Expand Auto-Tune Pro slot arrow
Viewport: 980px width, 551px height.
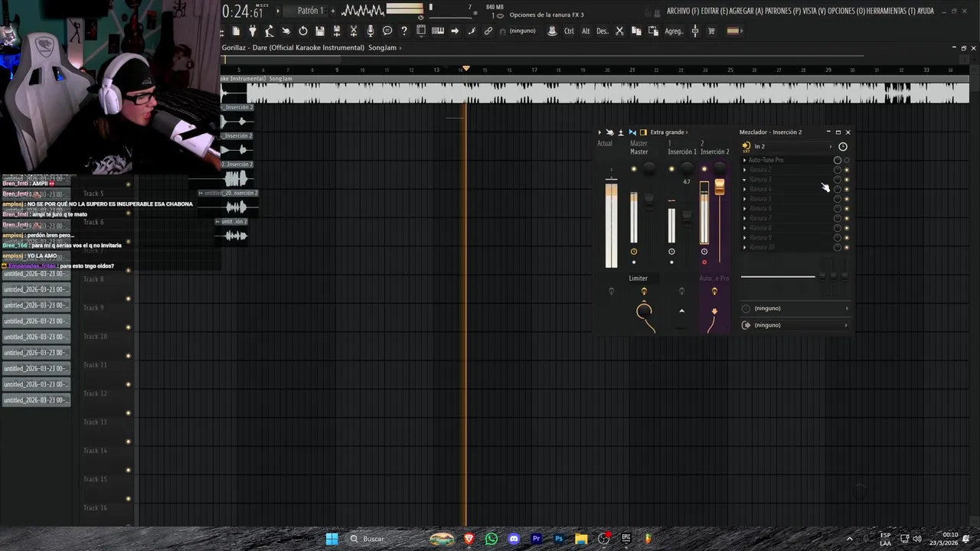(744, 160)
